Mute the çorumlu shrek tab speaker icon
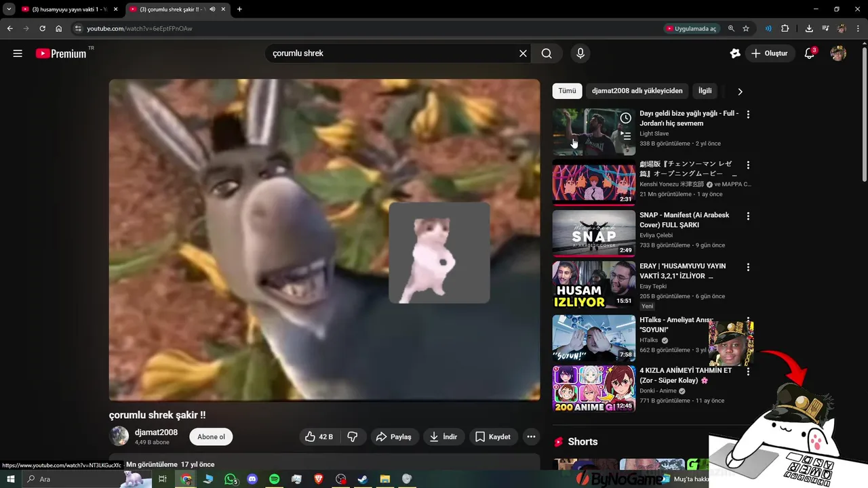This screenshot has height=488, width=868. (x=212, y=9)
